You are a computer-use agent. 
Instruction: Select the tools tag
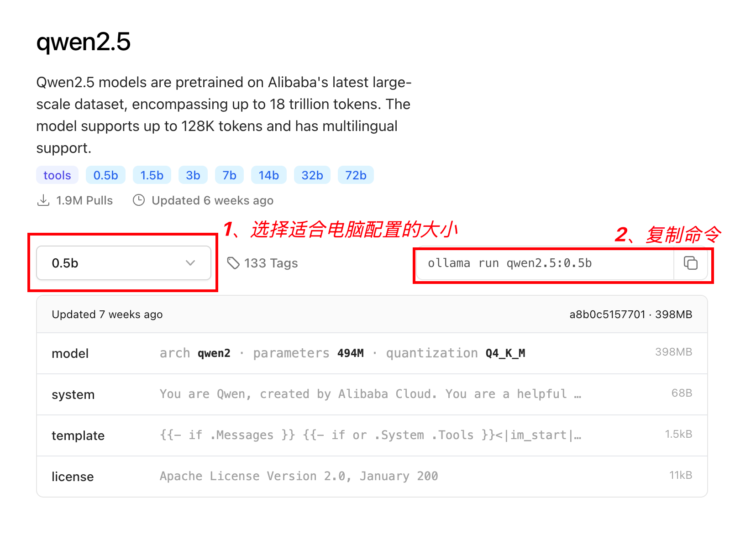[x=57, y=175]
